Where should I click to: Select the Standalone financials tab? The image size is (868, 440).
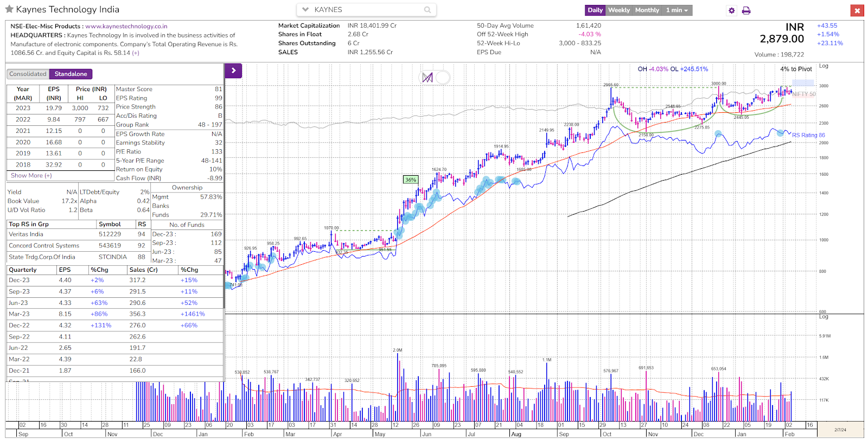[71, 74]
